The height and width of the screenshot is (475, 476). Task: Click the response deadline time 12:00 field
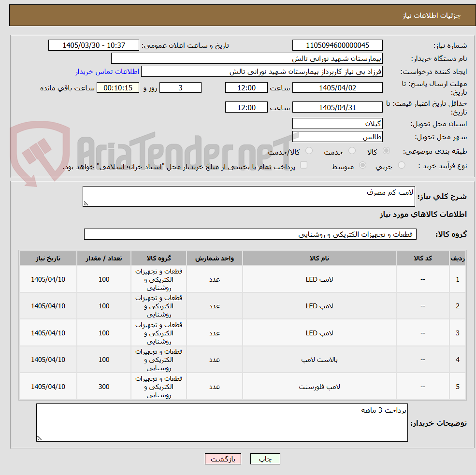click(x=246, y=88)
